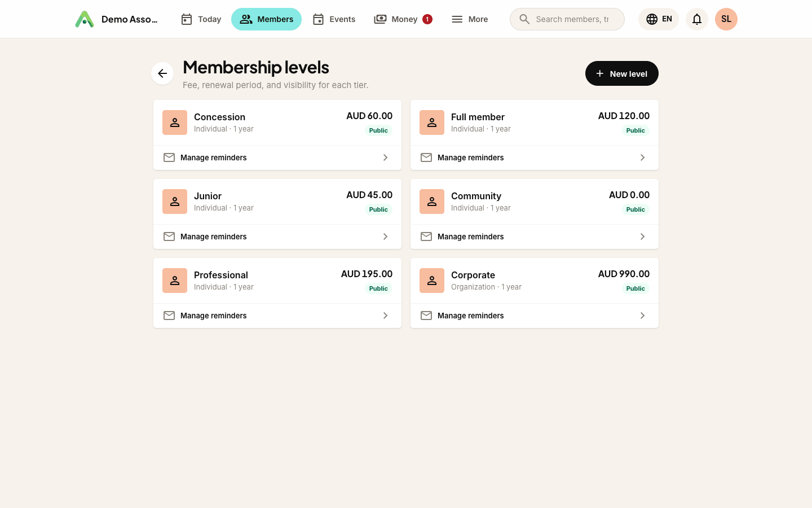Expand Professional reminders chevron
Viewport: 812px width, 508px height.
386,316
